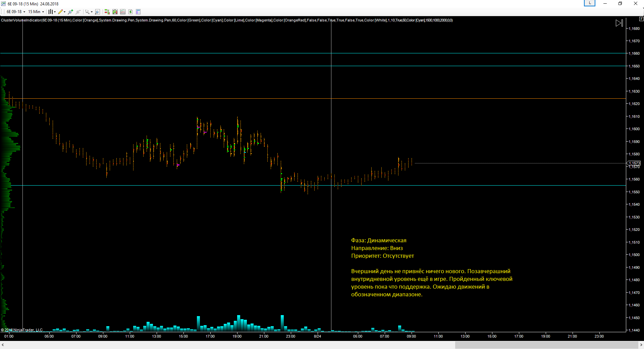
Task: Click the scrollbar right arrow
Action: 641,345
